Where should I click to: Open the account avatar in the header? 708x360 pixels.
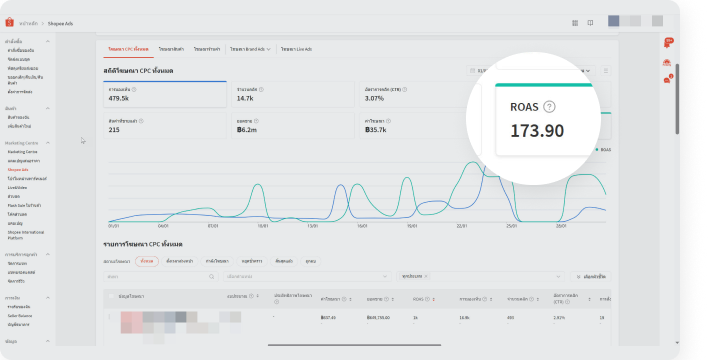pyautogui.click(x=613, y=21)
